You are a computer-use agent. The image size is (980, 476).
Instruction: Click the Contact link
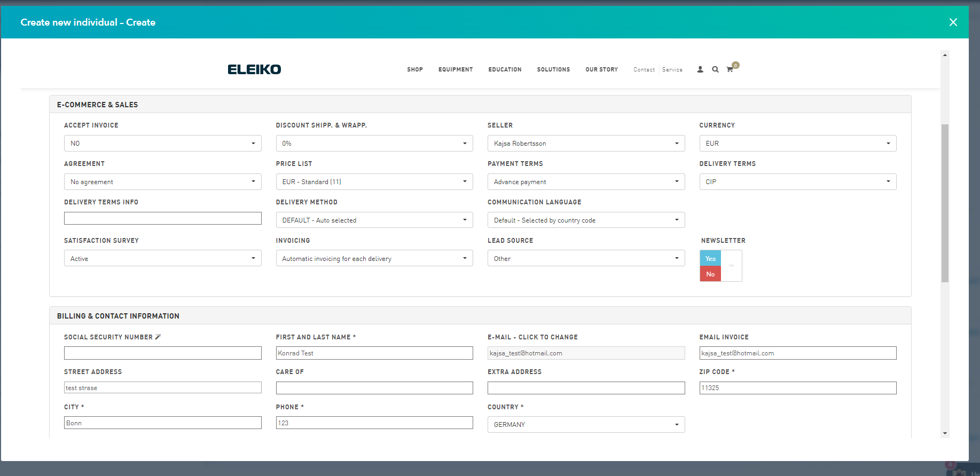[x=644, y=70]
